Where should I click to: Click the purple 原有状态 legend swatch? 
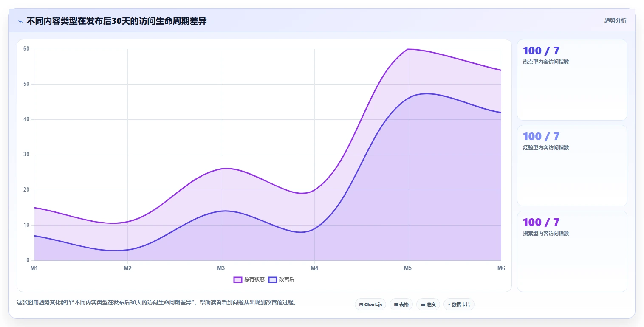click(237, 279)
